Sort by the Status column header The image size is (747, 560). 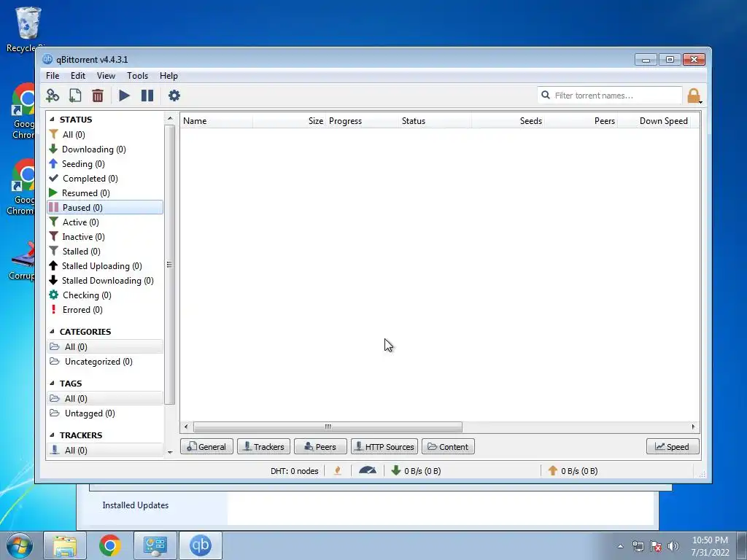435,121
